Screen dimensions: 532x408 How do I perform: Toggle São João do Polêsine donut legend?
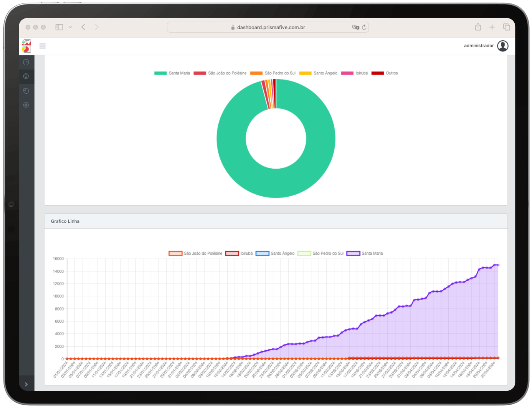(x=220, y=73)
